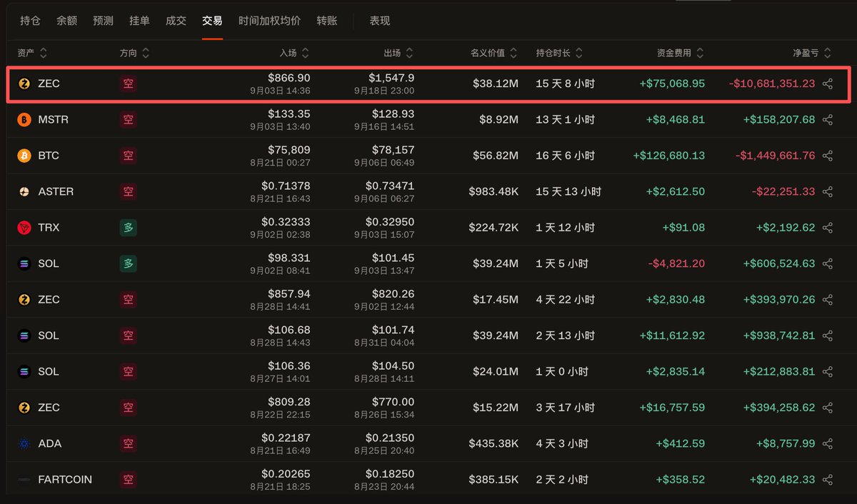Sort by the 方向 column arrows
Screen dimensions: 857x504
click(146, 53)
